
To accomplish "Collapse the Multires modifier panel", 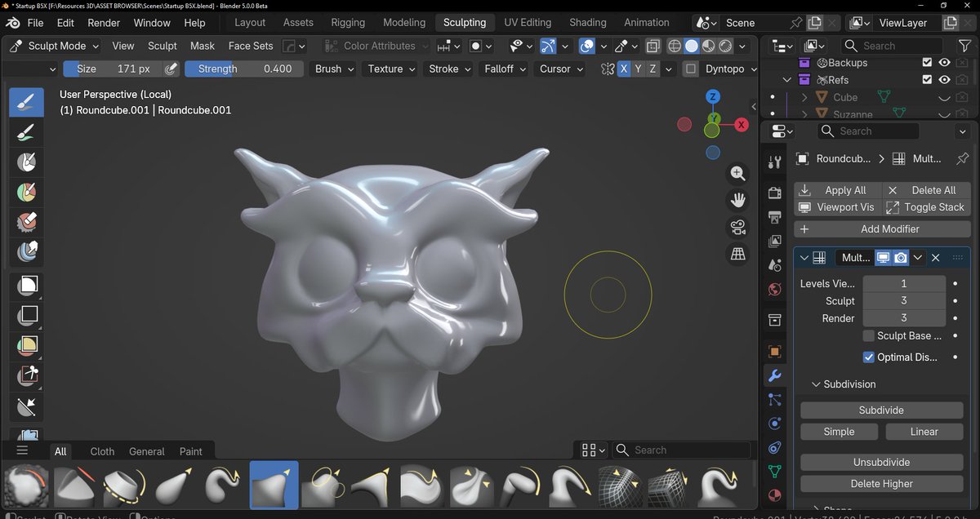I will 804,258.
